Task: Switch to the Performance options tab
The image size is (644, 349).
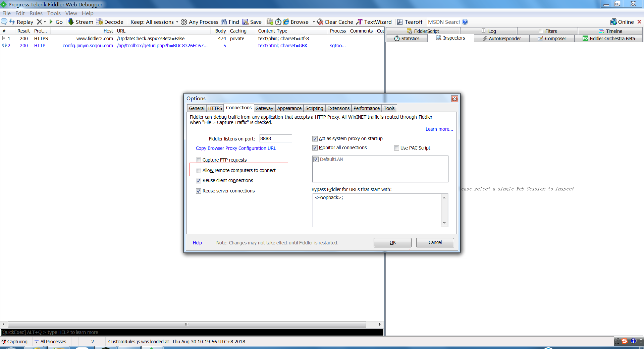Action: (x=367, y=108)
